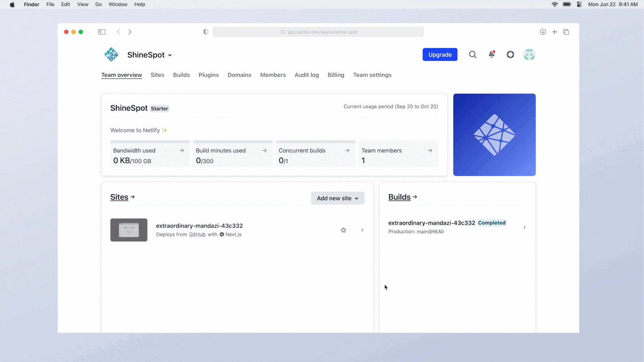Click the Team members arrow

click(430, 150)
